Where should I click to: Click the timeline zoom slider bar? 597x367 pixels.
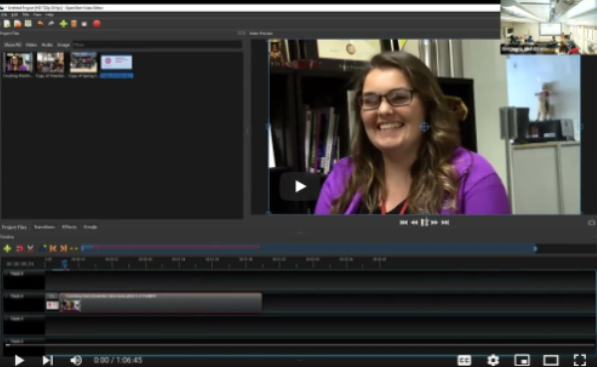pyautogui.click(x=308, y=249)
